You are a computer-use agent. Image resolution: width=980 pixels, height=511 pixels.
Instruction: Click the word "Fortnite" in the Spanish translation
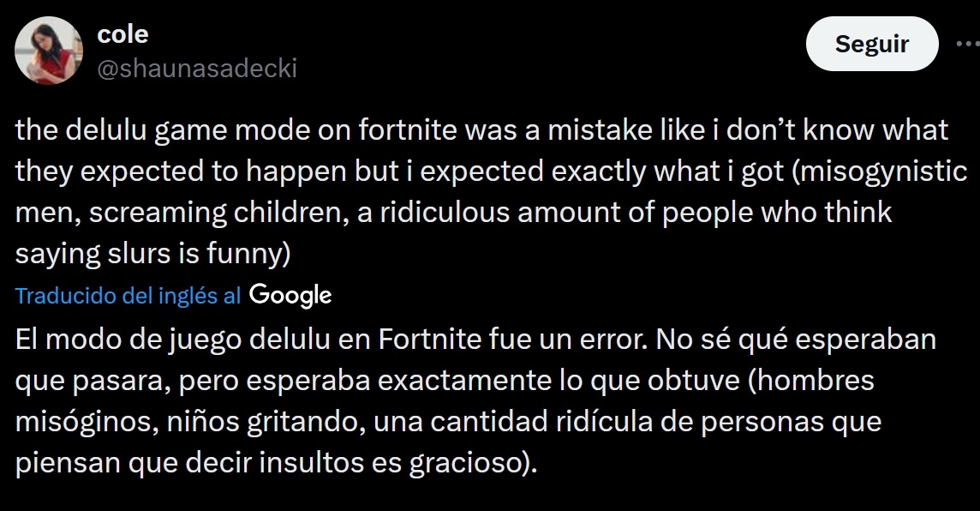click(x=431, y=340)
